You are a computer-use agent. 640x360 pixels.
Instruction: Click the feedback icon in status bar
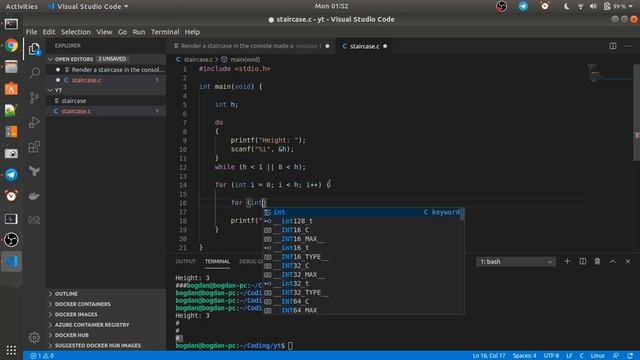pos(616,356)
